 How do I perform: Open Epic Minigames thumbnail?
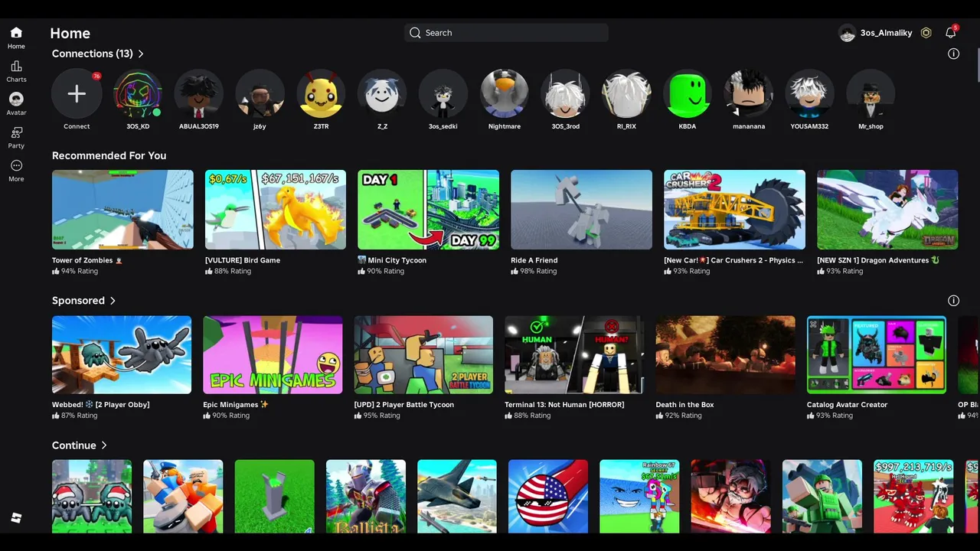(x=273, y=355)
